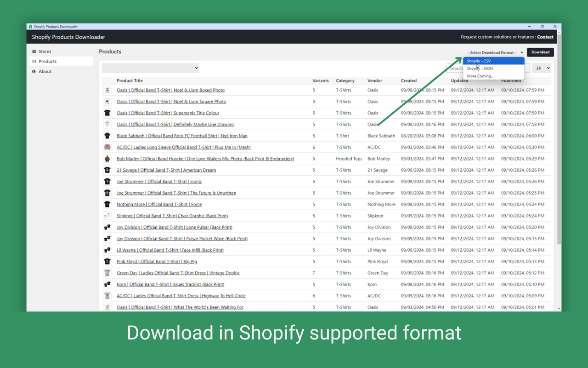Go to the About sidebar tab
The height and width of the screenshot is (368, 588).
pyautogui.click(x=61, y=72)
